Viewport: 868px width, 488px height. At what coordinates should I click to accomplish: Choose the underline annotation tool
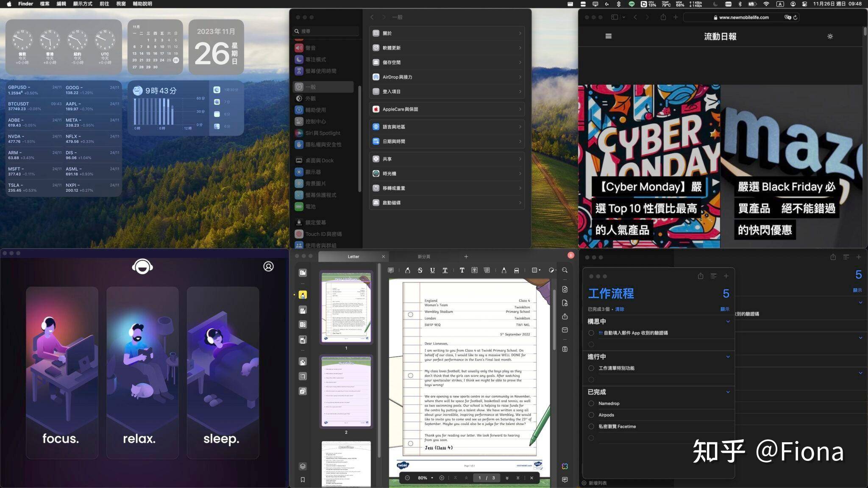(x=432, y=270)
